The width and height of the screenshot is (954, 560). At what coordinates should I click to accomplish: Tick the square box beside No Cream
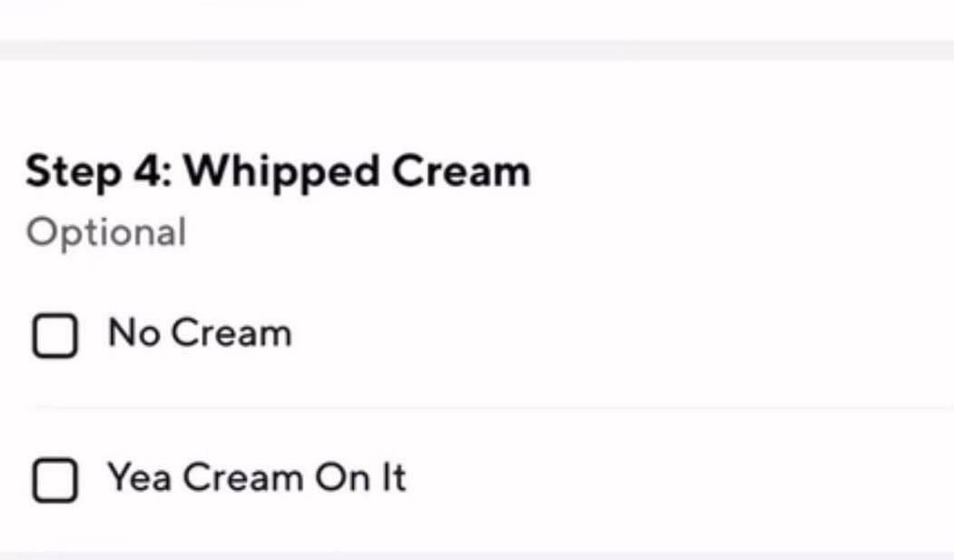(x=56, y=335)
